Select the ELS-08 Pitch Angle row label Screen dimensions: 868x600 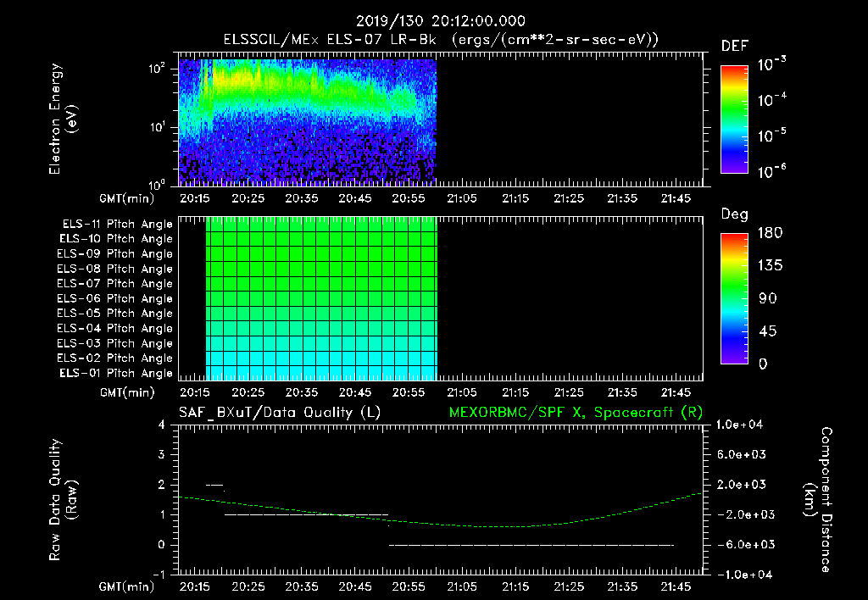[x=115, y=269]
